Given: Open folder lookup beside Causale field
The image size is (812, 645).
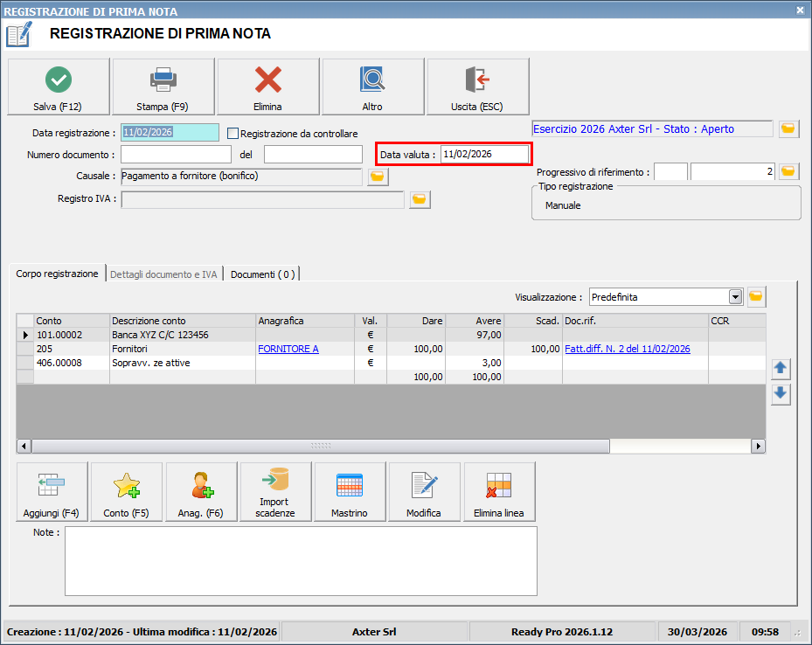Looking at the screenshot, I should (378, 177).
